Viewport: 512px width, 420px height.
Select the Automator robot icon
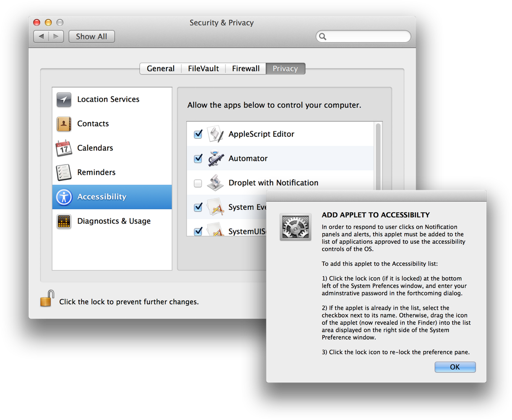click(x=216, y=159)
